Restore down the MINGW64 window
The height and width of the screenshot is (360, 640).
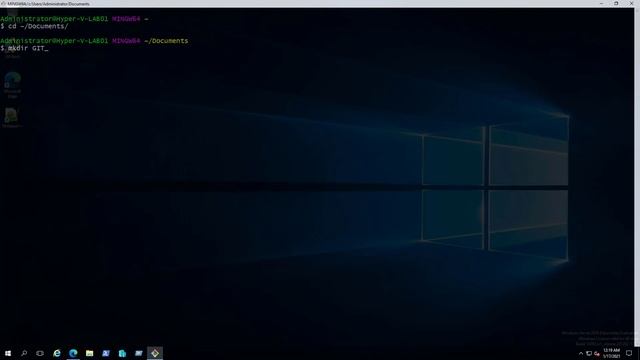pyautogui.click(x=616, y=4)
